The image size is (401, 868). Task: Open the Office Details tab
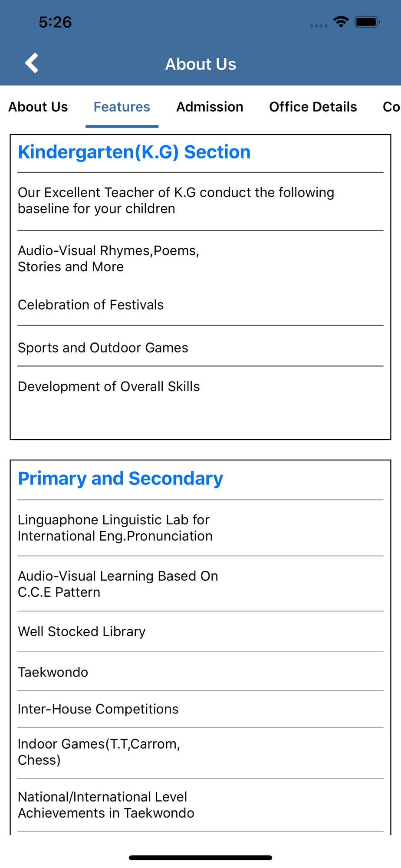click(313, 107)
